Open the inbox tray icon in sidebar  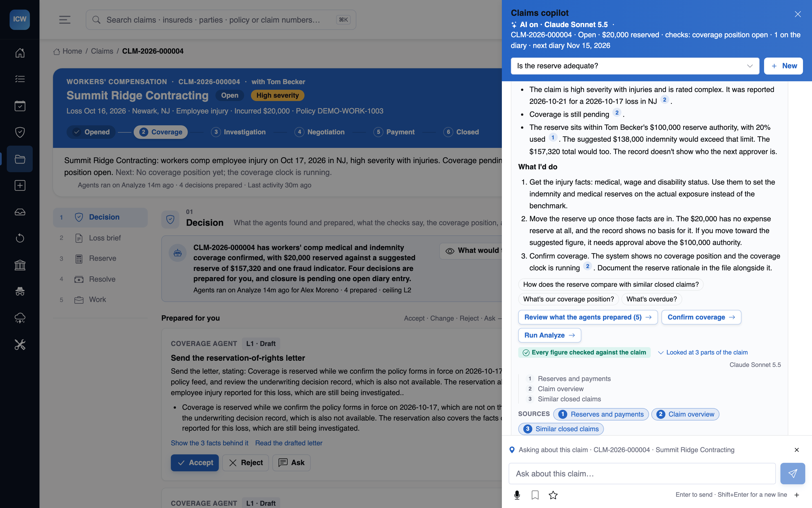(x=20, y=212)
